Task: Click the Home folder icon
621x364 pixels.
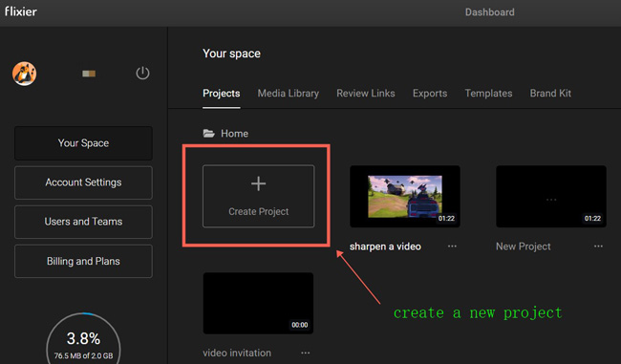Action: (x=208, y=133)
